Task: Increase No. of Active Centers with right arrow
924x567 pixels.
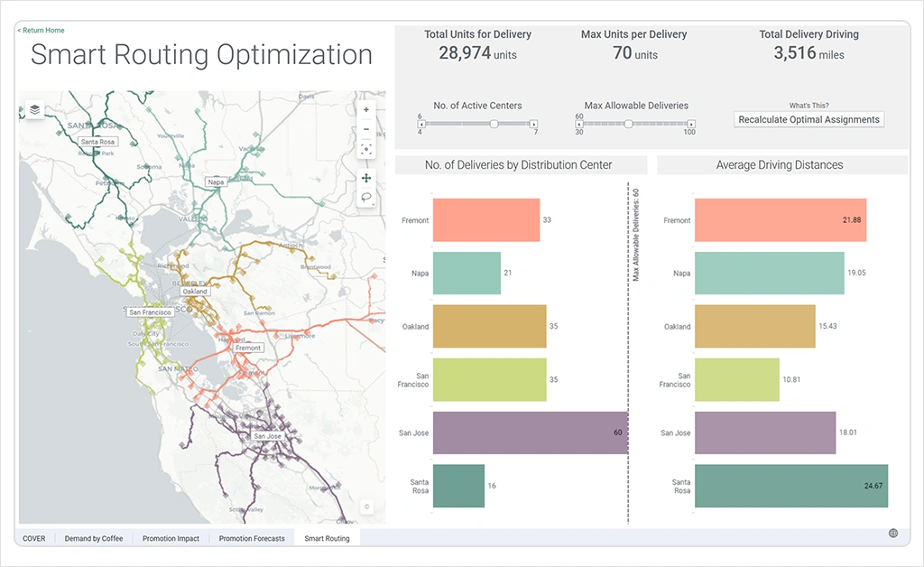Action: (533, 124)
